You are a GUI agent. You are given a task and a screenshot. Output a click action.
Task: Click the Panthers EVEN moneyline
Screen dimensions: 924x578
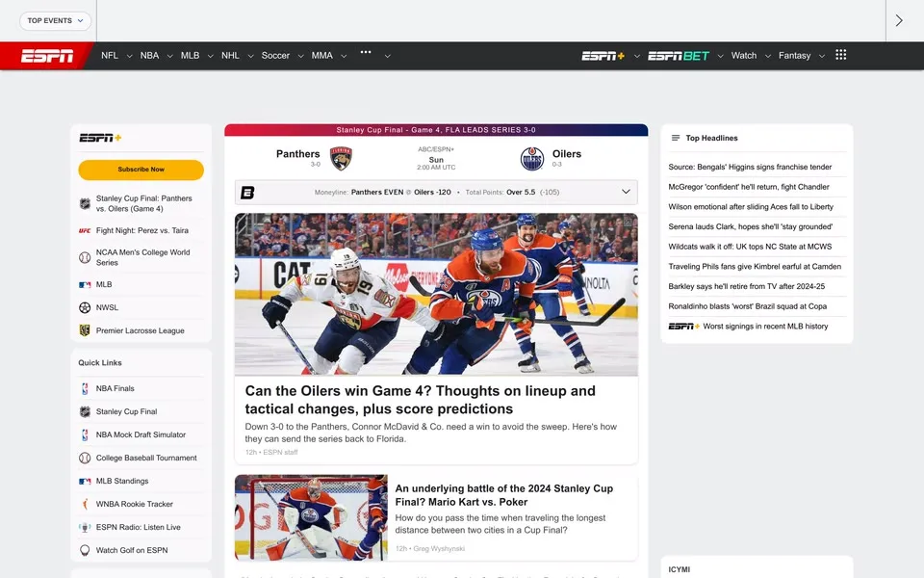[377, 193]
